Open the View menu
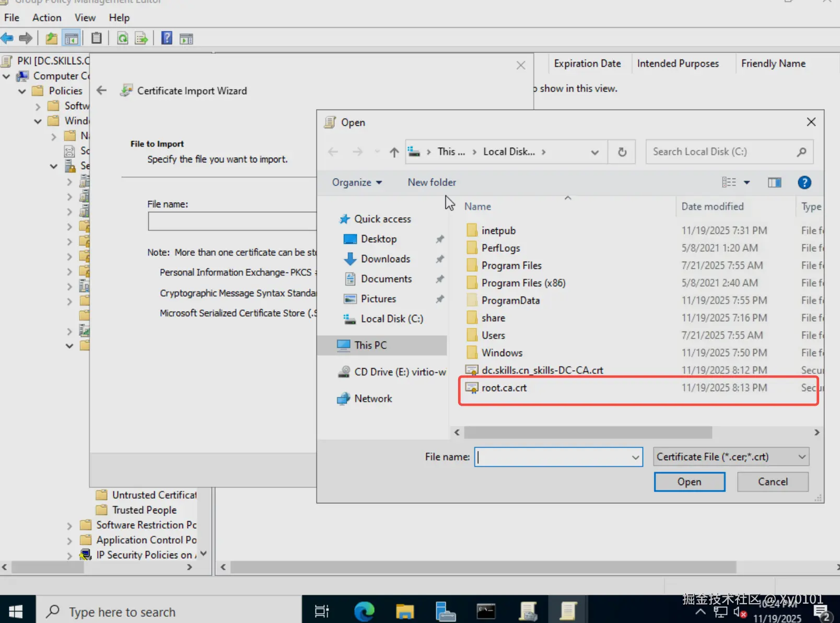 85,17
